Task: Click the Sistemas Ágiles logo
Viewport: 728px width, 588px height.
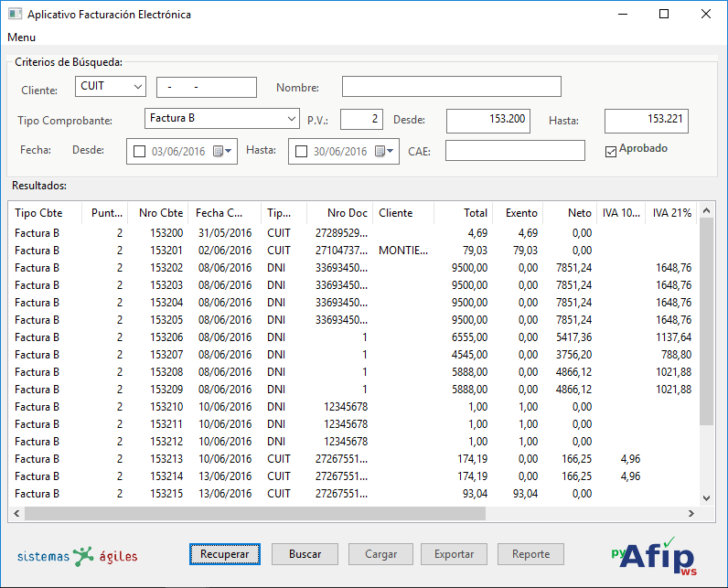Action: click(x=78, y=556)
